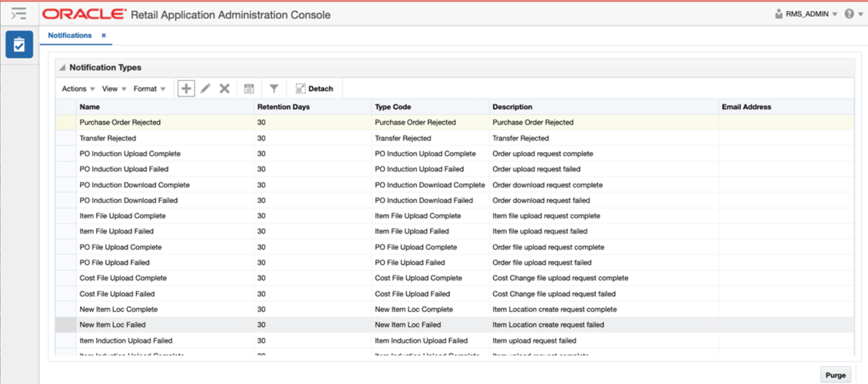Click the Help question mark icon
Viewport: 868px width, 384px height.
tap(850, 13)
